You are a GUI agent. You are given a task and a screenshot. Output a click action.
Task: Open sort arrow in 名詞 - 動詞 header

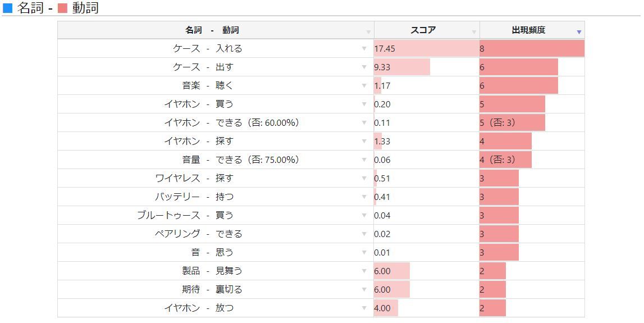(x=368, y=32)
